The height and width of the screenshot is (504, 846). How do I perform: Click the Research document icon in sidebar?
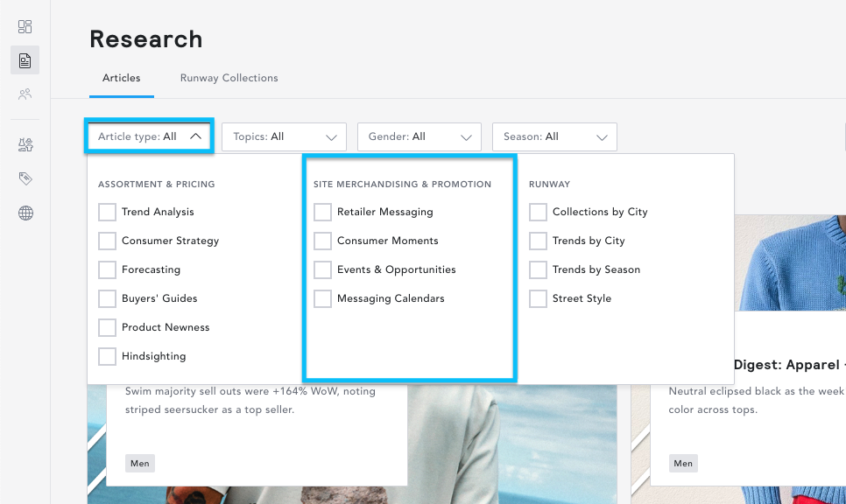[25, 60]
